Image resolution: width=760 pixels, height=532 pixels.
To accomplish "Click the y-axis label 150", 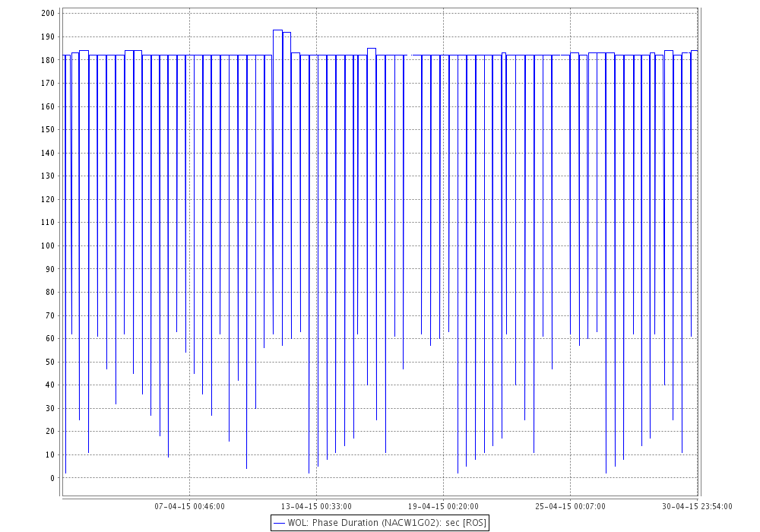I will 48,130.
